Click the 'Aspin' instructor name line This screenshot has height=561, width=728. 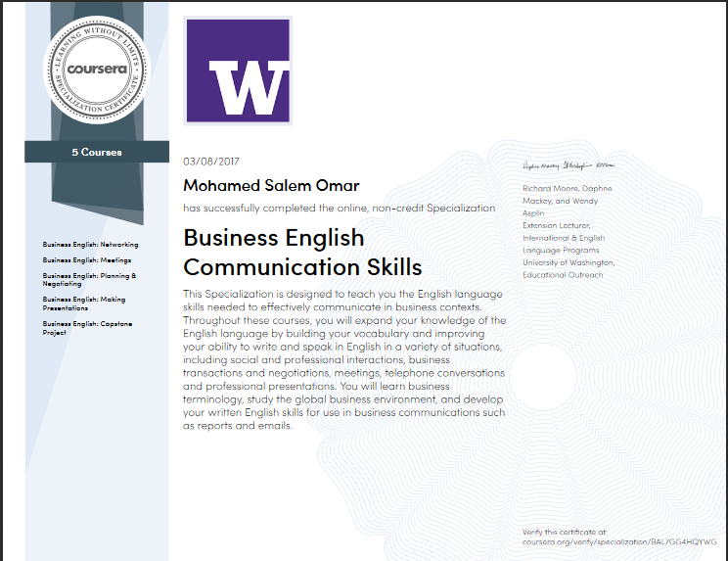pos(533,213)
